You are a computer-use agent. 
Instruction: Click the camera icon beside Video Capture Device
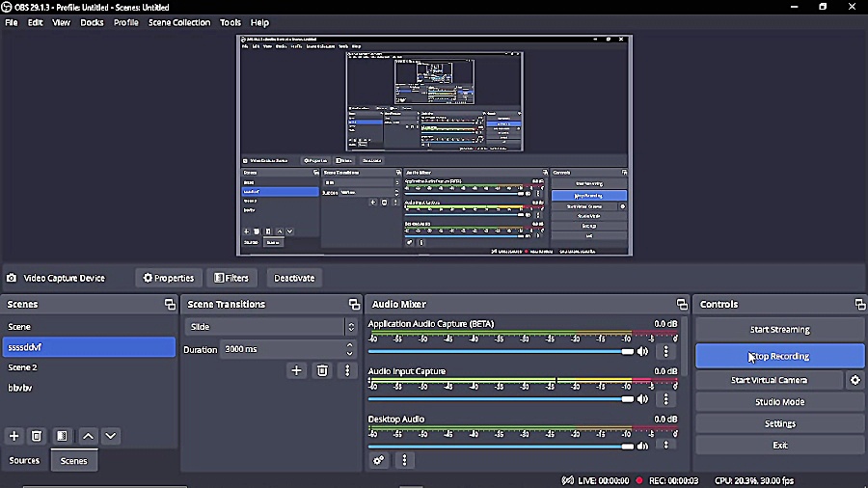[x=11, y=278]
